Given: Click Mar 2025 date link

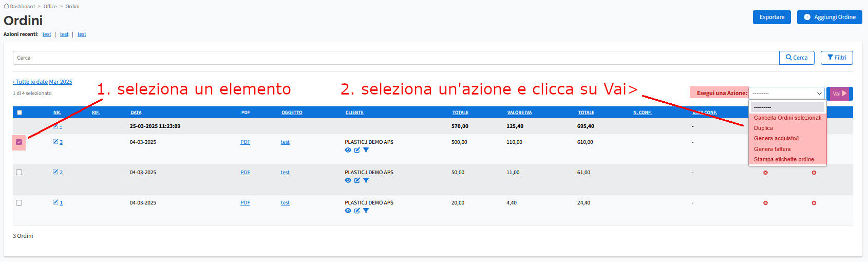Looking at the screenshot, I should click(61, 82).
